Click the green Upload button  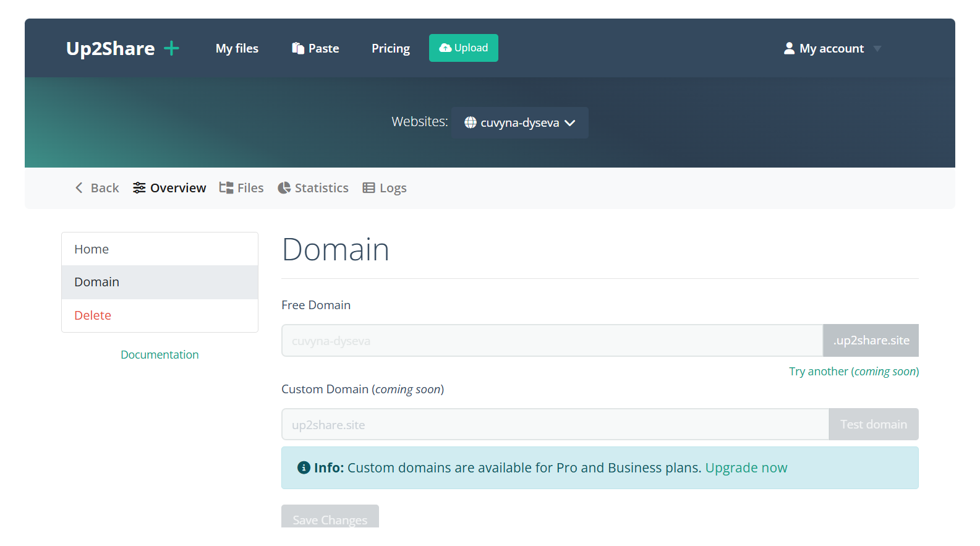click(464, 48)
